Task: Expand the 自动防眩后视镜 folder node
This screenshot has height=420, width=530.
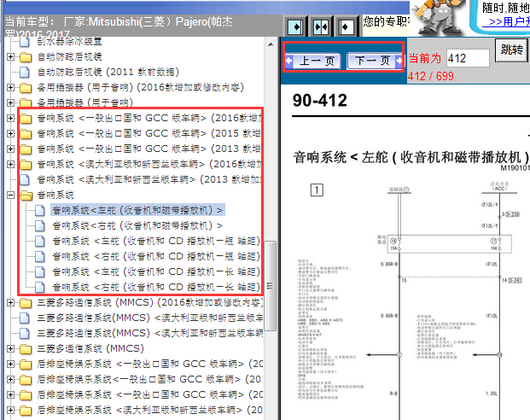Action: click(10, 56)
